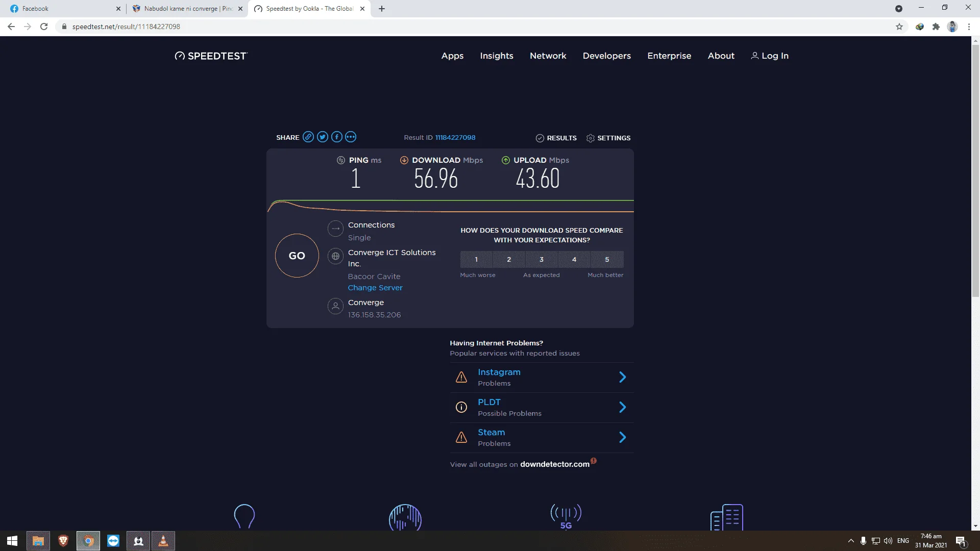980x551 pixels.
Task: Open the Chrome three-dot menu
Action: pyautogui.click(x=969, y=27)
